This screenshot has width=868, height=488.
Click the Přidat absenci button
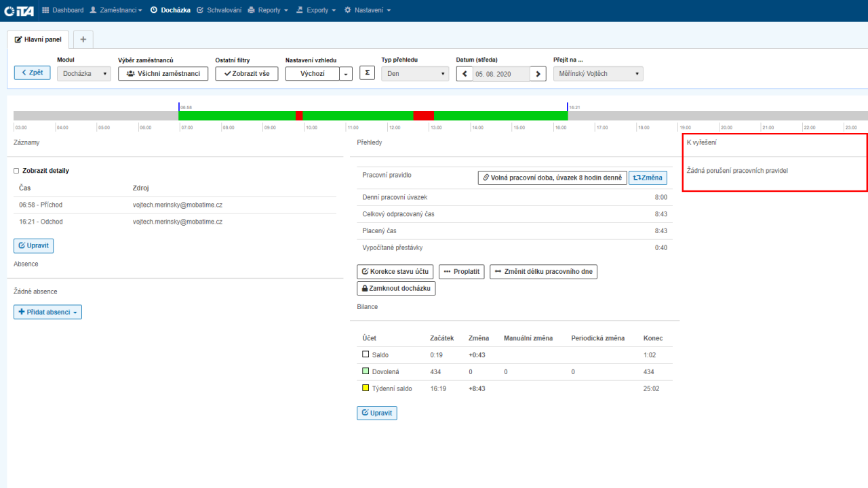tap(47, 312)
